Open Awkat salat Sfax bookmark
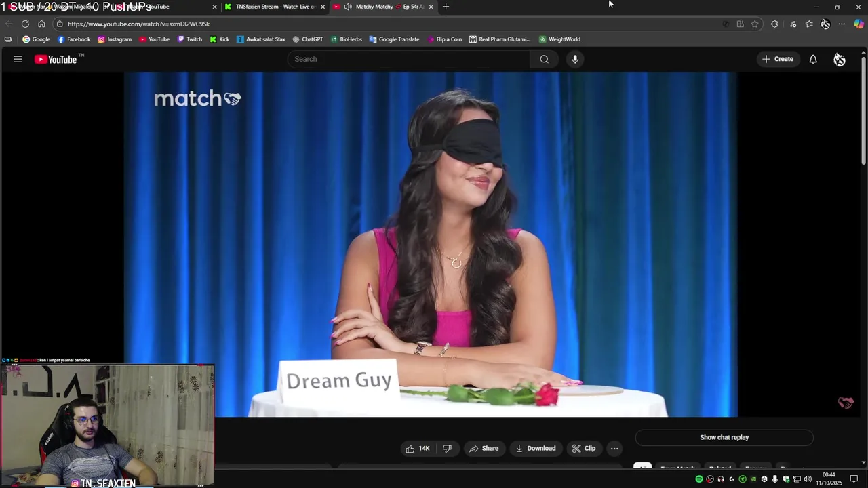 (261, 39)
